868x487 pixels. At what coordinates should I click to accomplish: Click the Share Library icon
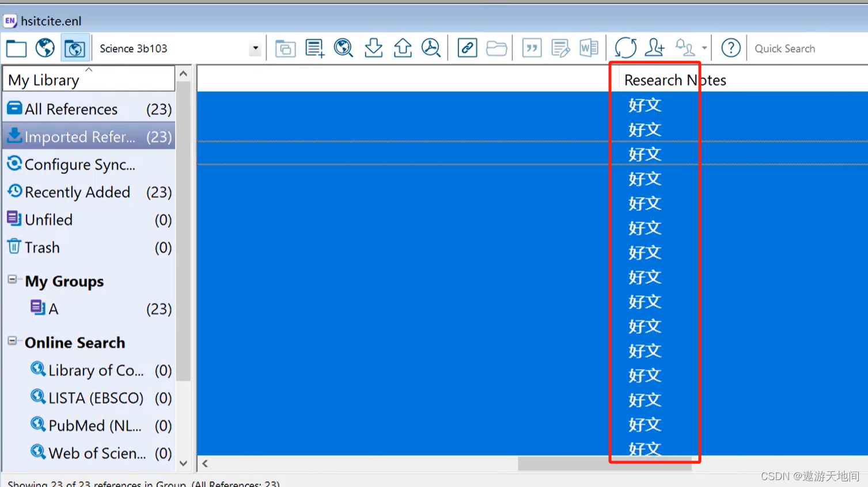[654, 48]
